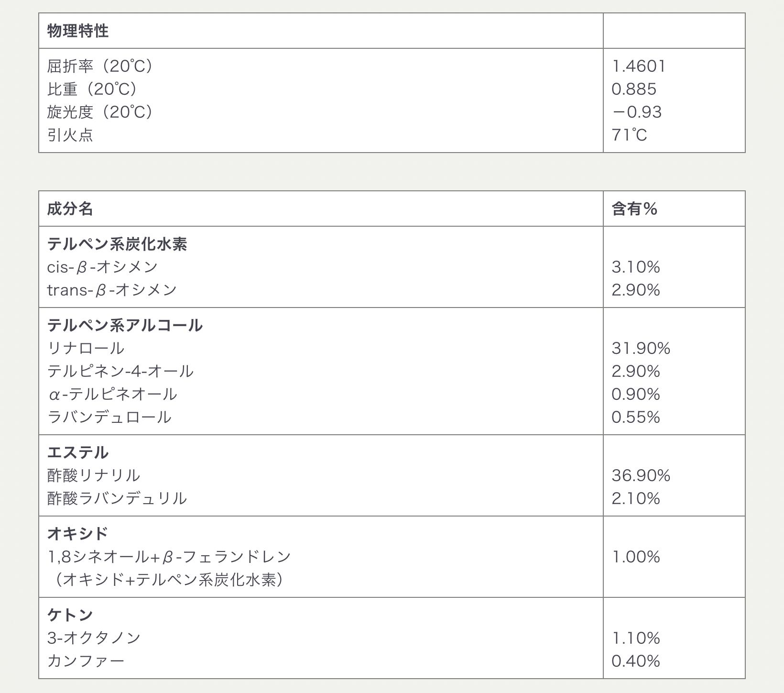Click the オキシド group heading
The height and width of the screenshot is (693, 784).
point(78,533)
